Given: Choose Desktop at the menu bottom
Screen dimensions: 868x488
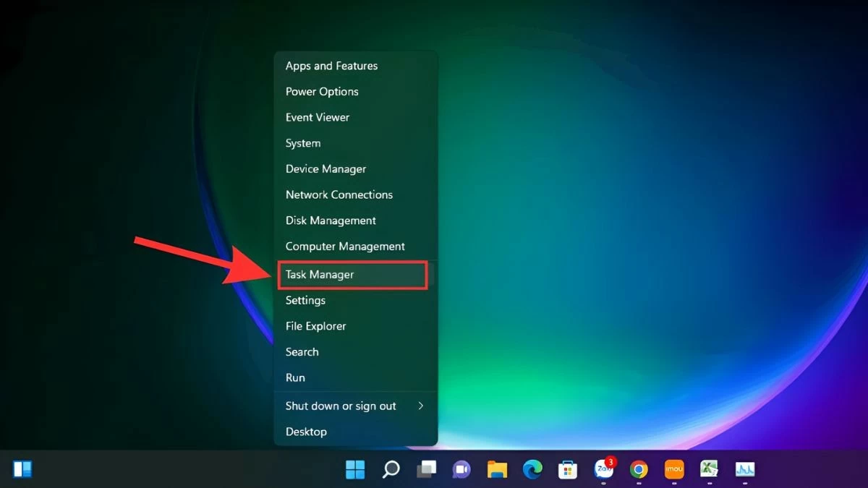Looking at the screenshot, I should (x=306, y=432).
